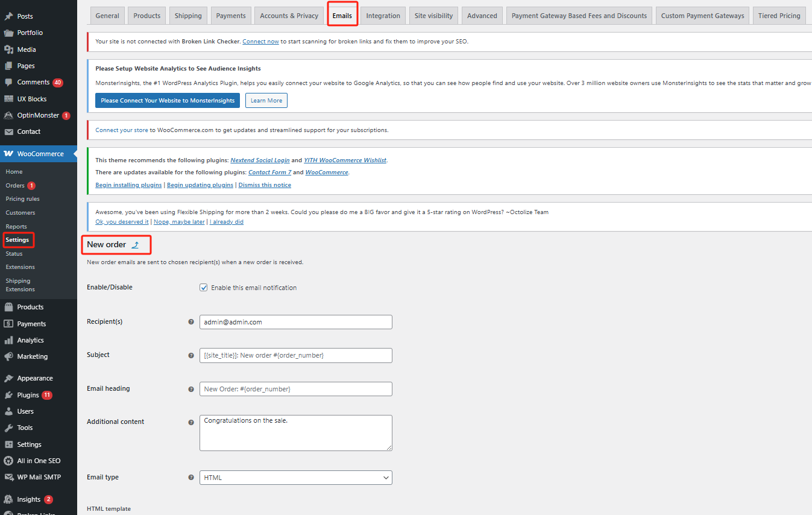The width and height of the screenshot is (812, 515).
Task: Click the Appearance brush icon
Action: coord(8,378)
